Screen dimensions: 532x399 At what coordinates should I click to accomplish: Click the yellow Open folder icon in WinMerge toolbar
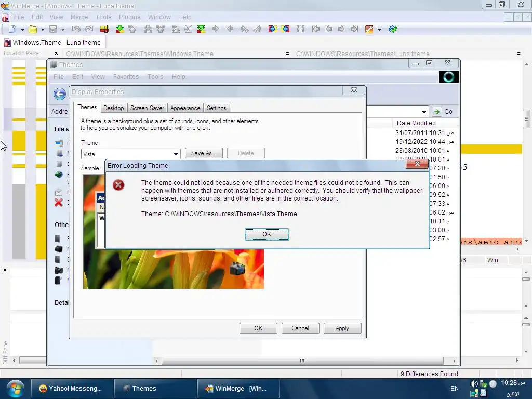(x=33, y=29)
